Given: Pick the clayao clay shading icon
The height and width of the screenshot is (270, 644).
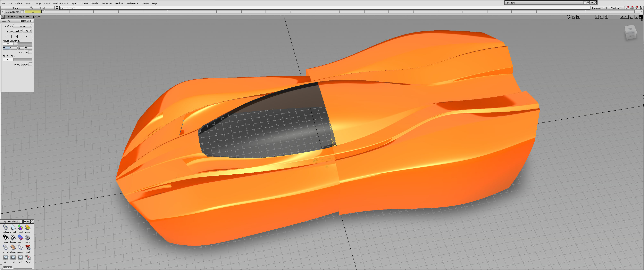Looking at the screenshot, I should tap(13, 248).
